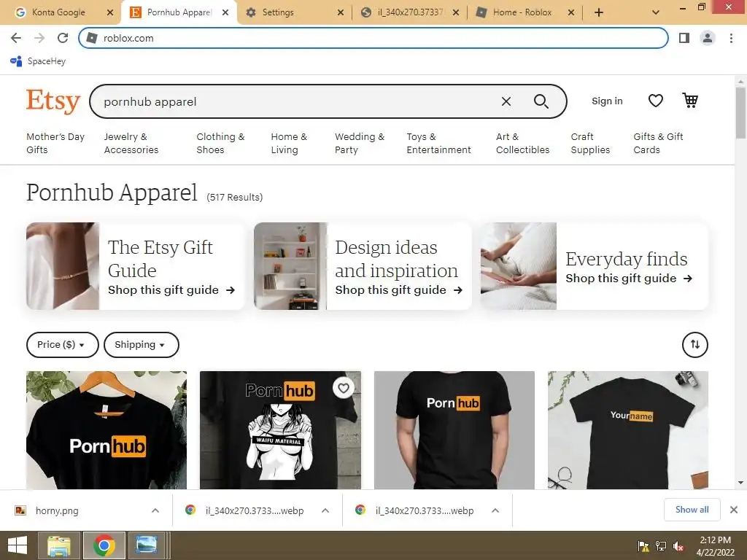Open Etsy favorites heart icon
This screenshot has width=747, height=560.
656,101
